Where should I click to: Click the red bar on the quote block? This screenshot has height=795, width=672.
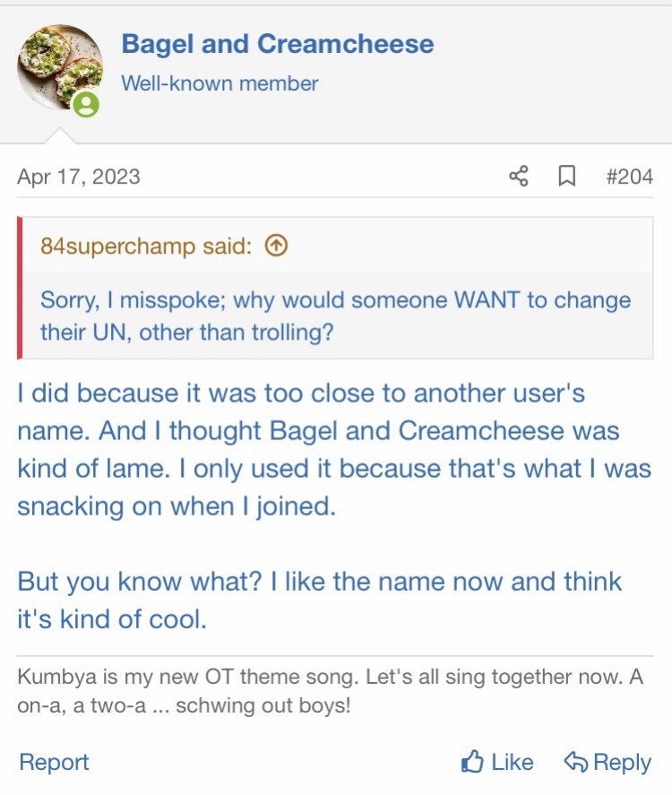(20, 288)
